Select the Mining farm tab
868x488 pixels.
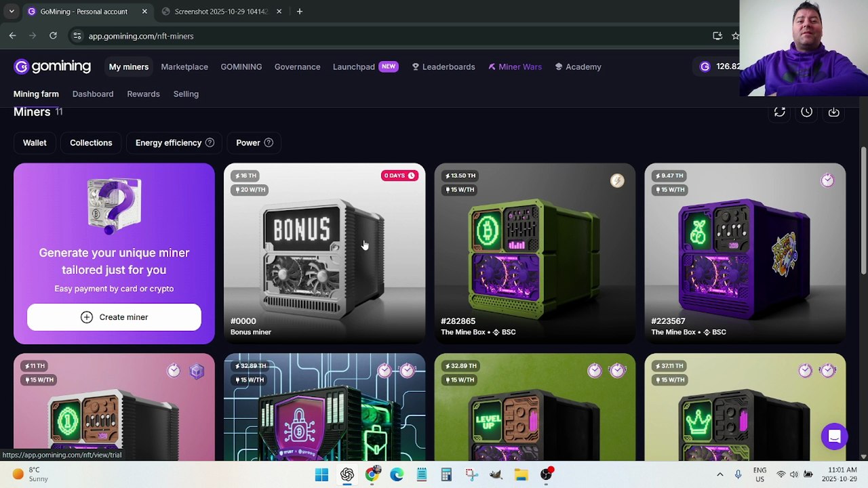coord(36,94)
